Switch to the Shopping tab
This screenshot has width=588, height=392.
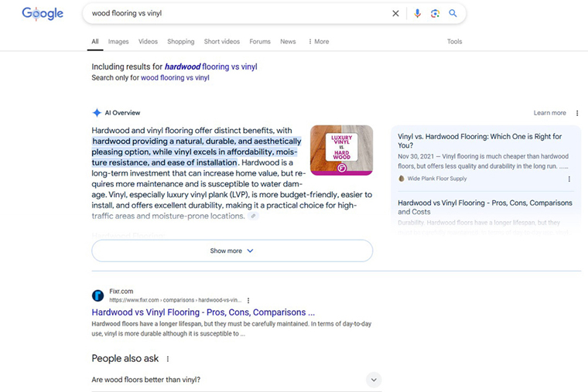click(x=181, y=42)
